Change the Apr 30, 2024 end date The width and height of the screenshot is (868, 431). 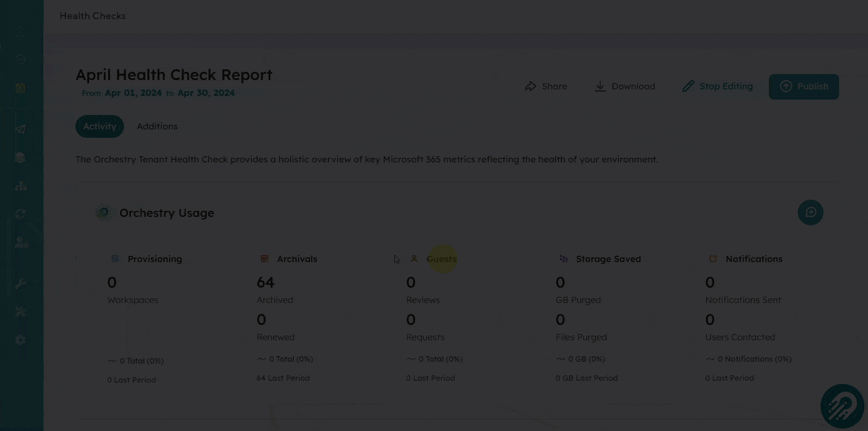tap(206, 93)
